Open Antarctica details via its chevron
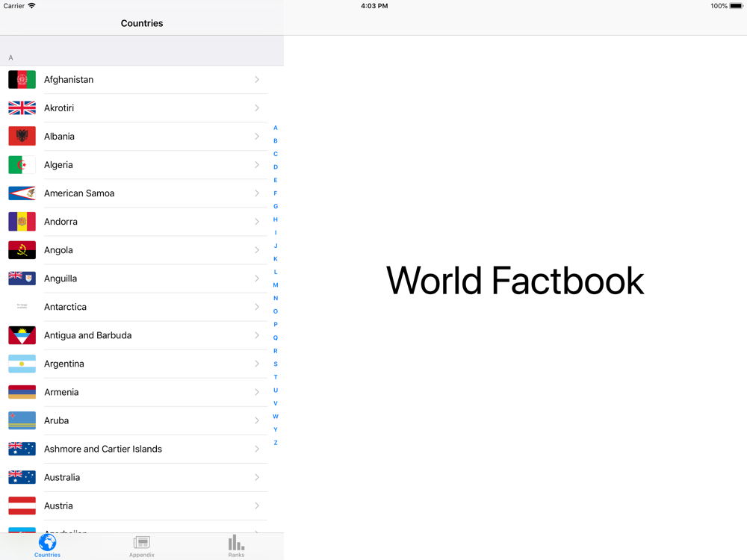 pyautogui.click(x=257, y=307)
